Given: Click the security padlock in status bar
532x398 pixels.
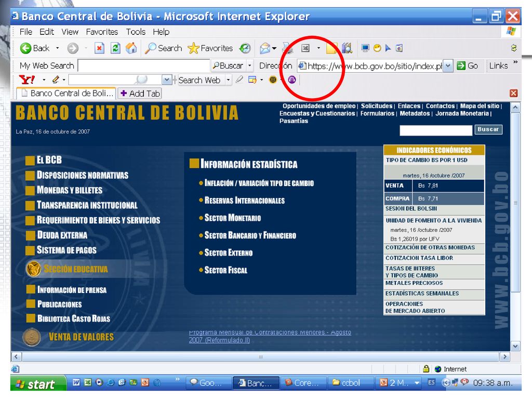Looking at the screenshot, I should point(426,369).
